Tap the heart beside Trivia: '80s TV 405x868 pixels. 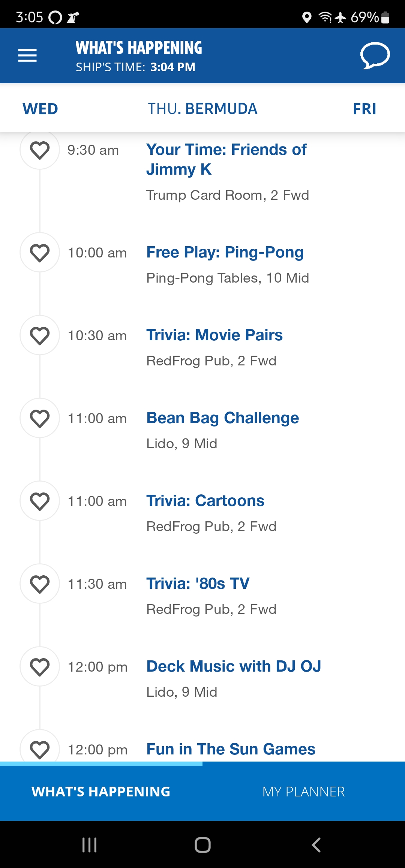click(40, 584)
